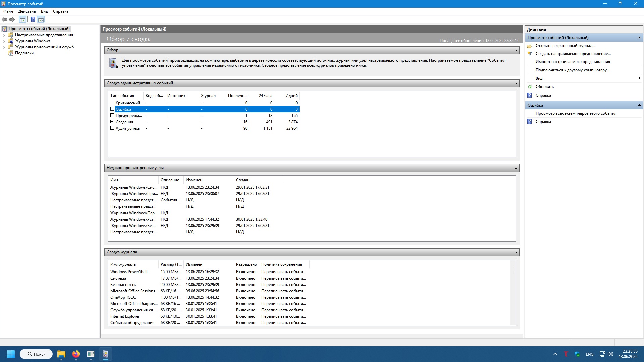Viewport: 644px width, 362px height.
Task: Open Firefox from the taskbar
Action: (76, 354)
